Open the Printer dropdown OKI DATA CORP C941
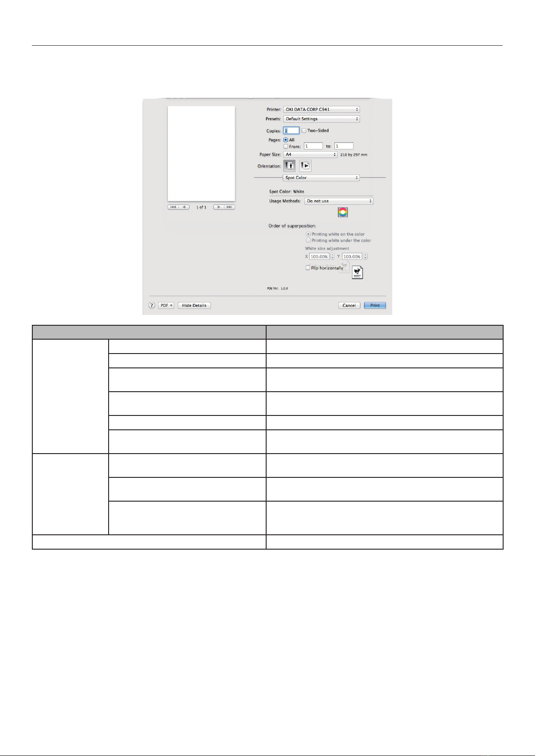This screenshot has height=756, width=535. (x=321, y=109)
